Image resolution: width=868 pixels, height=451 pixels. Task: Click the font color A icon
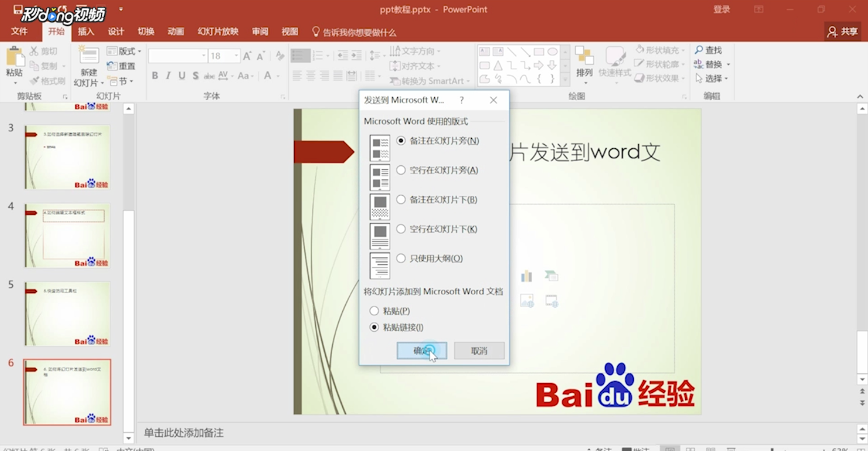click(268, 76)
